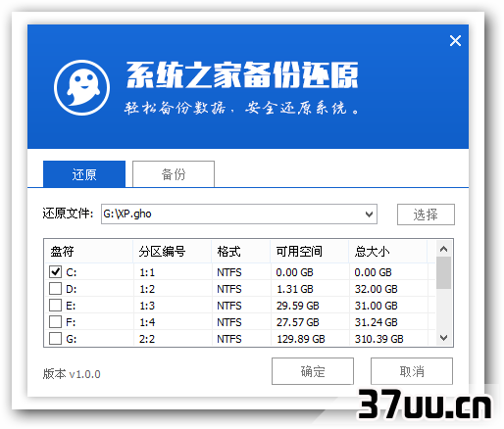Check the E: drive checkbox

tap(55, 305)
